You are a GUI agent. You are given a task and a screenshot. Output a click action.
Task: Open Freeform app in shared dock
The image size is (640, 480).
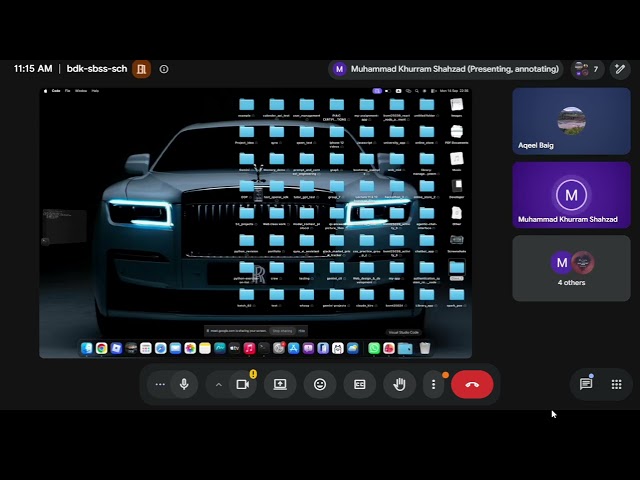(x=220, y=348)
